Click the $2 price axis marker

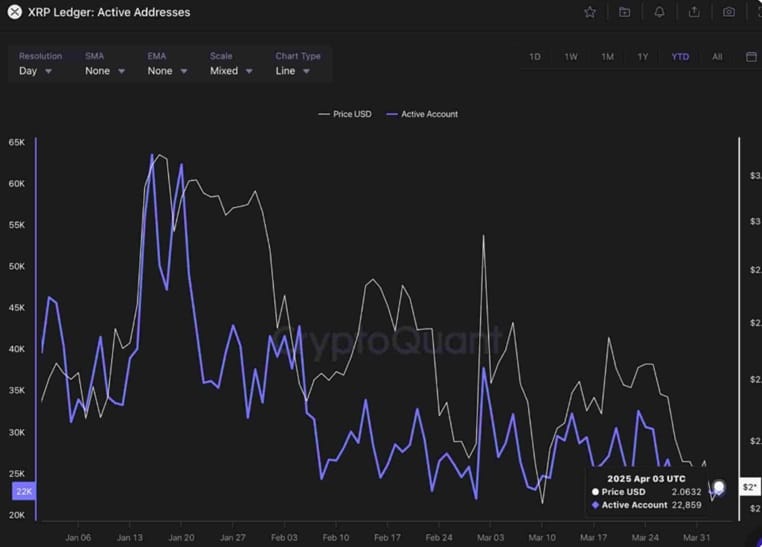coord(750,487)
